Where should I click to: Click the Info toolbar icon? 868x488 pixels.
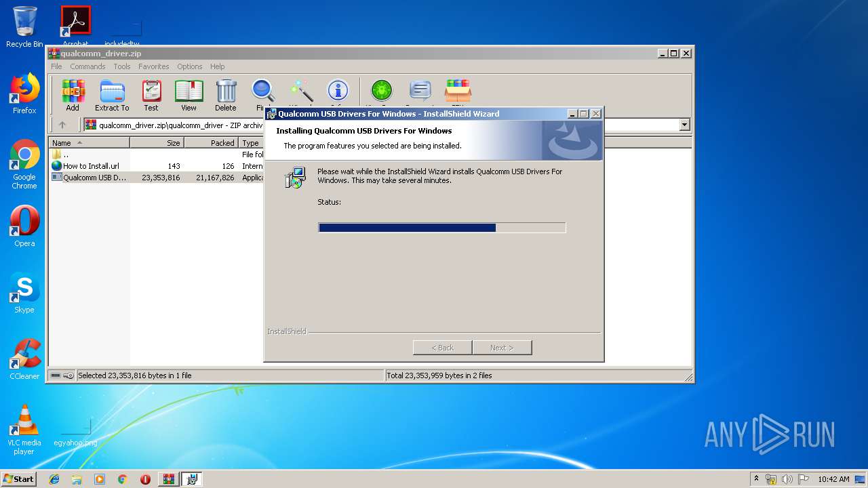point(338,92)
